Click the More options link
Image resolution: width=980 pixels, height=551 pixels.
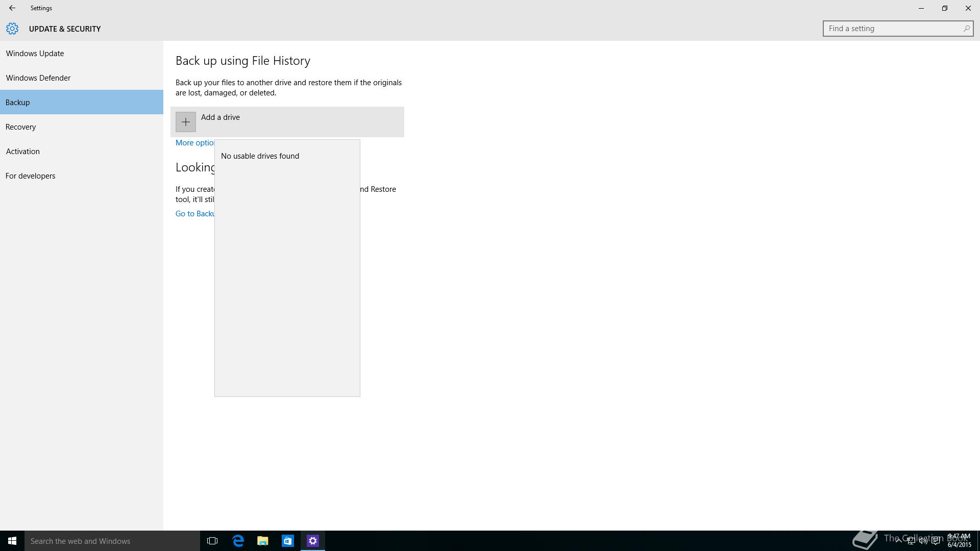click(194, 143)
